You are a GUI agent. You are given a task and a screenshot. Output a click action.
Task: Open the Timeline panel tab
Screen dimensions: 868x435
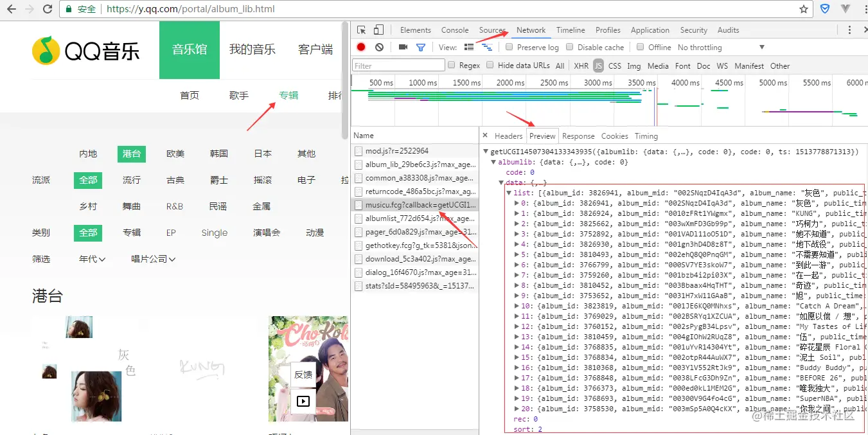(x=571, y=30)
